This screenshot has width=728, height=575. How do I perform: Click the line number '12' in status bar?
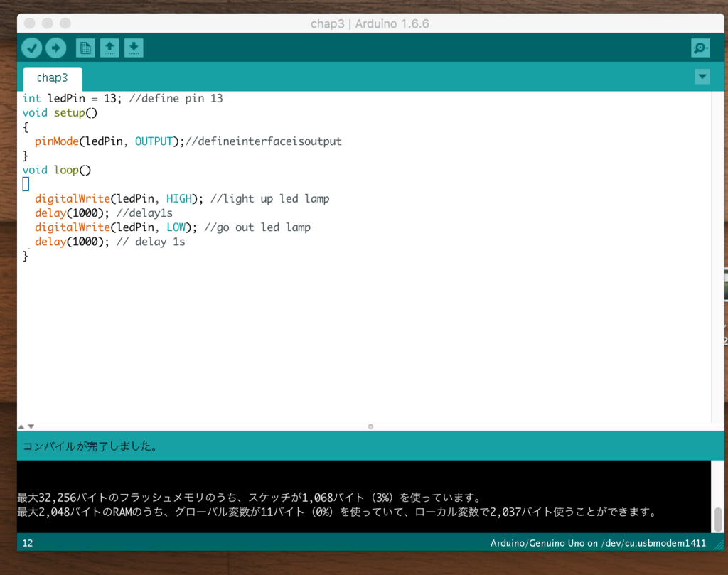28,543
